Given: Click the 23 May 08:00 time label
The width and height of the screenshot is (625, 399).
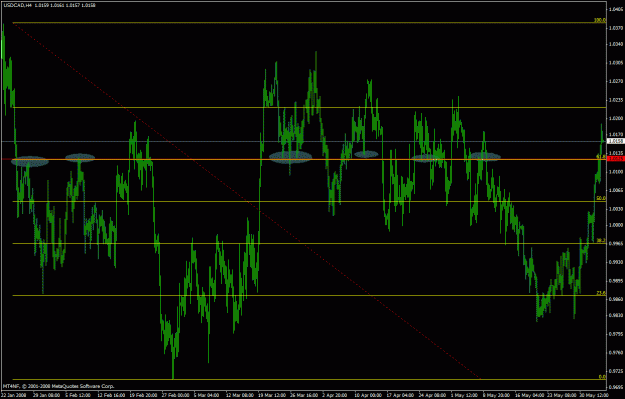Looking at the screenshot, I should pyautogui.click(x=561, y=395).
